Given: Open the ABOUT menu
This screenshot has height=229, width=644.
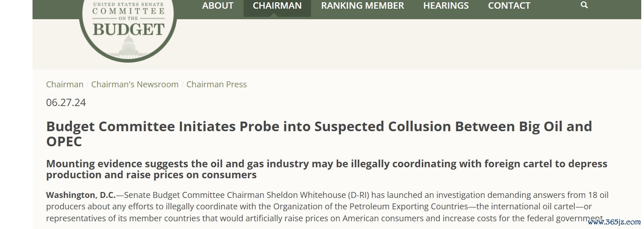Looking at the screenshot, I should coord(218,6).
